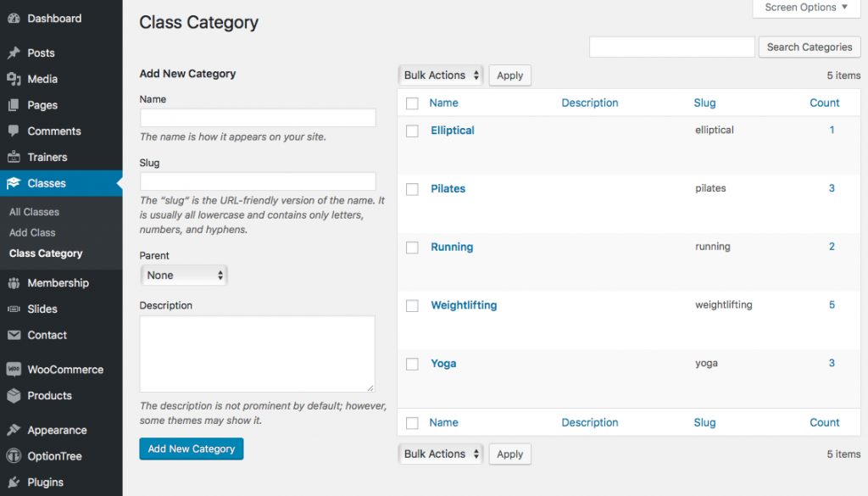Switch to the All Classes menu item
868x496 pixels.
coord(33,211)
